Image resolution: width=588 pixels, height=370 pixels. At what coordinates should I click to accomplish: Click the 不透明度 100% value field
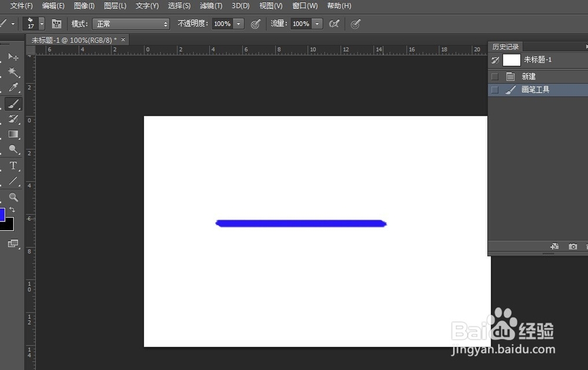click(222, 24)
